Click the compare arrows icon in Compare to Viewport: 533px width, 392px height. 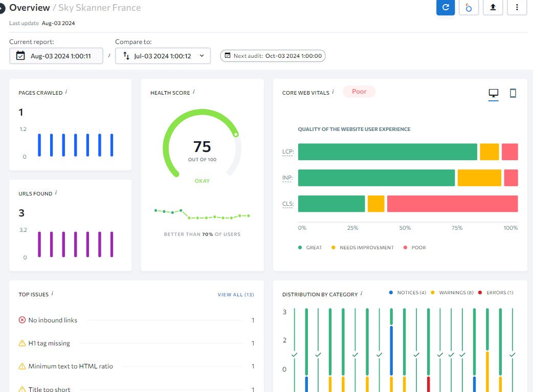[x=126, y=56]
